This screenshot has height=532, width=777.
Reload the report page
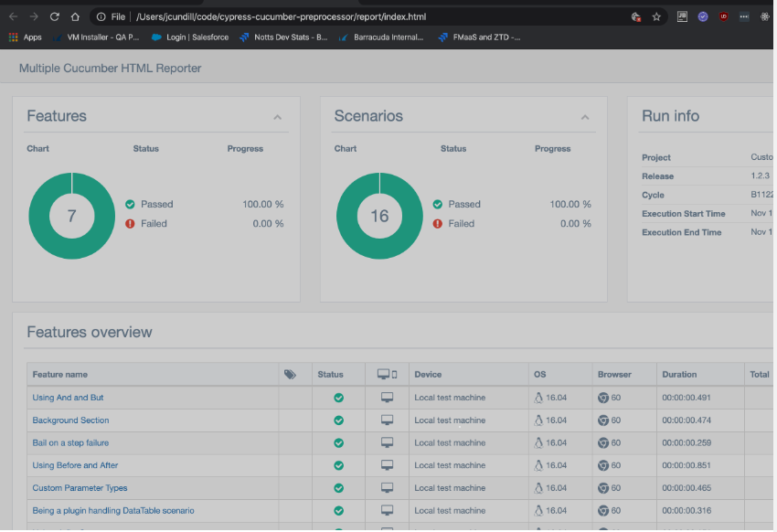pos(55,16)
